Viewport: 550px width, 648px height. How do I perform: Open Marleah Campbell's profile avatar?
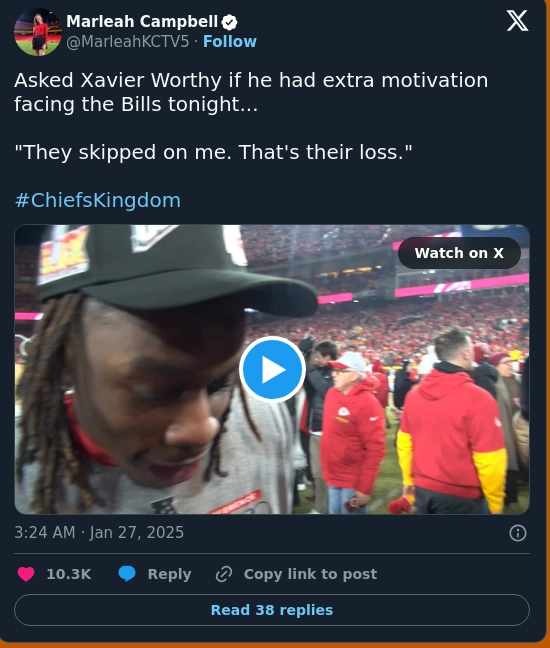(38, 32)
